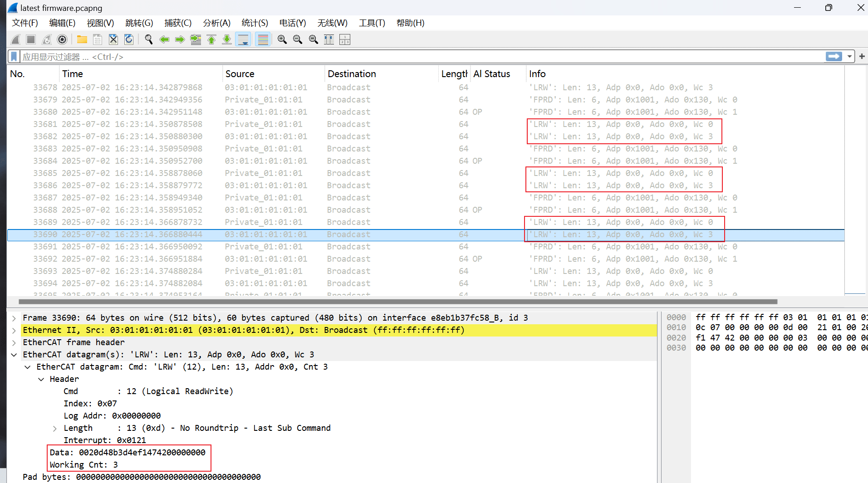Click the go to specific packet icon
Image resolution: width=868 pixels, height=483 pixels.
tap(196, 39)
